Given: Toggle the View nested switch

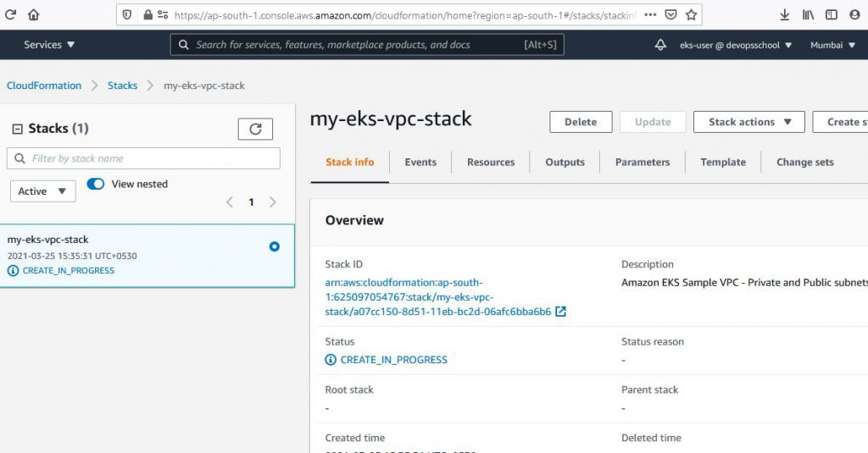Looking at the screenshot, I should pyautogui.click(x=96, y=184).
